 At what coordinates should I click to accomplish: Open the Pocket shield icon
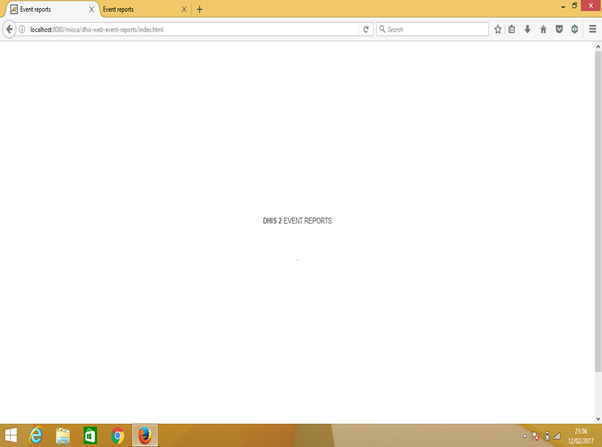tap(559, 29)
